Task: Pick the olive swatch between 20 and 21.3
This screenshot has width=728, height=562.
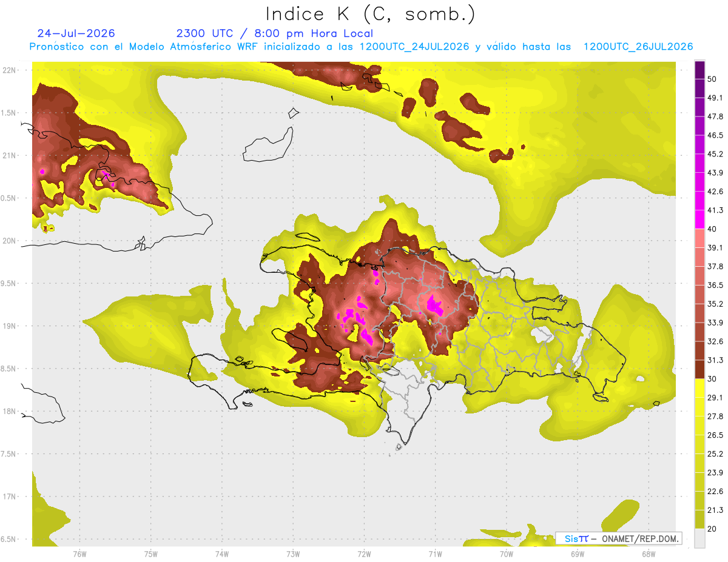Action: 699,519
